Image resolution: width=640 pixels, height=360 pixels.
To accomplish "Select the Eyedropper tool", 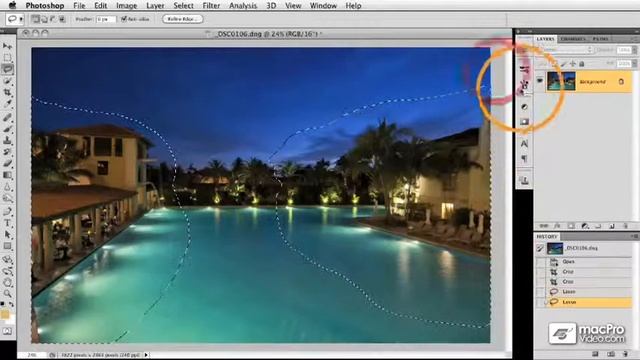I will (x=7, y=104).
